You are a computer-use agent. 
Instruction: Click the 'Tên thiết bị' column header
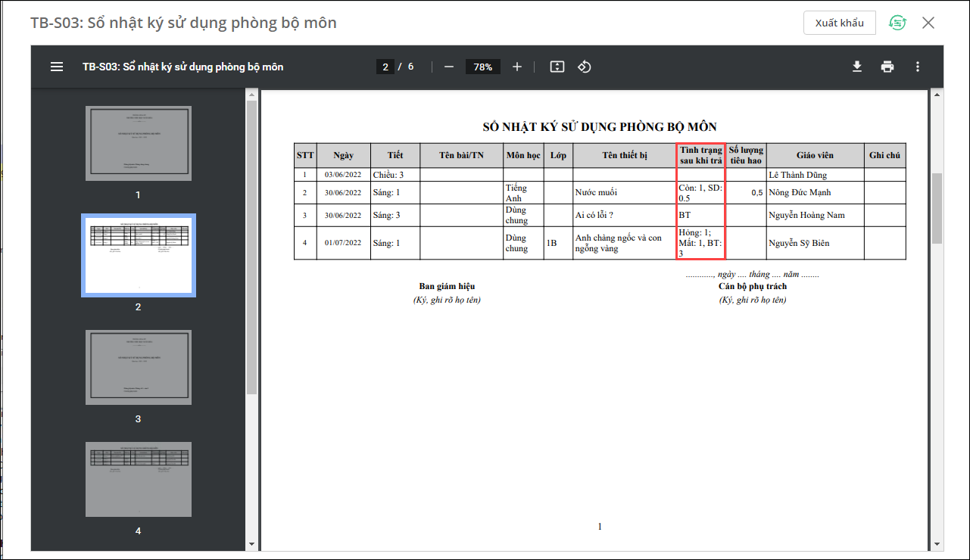[625, 155]
